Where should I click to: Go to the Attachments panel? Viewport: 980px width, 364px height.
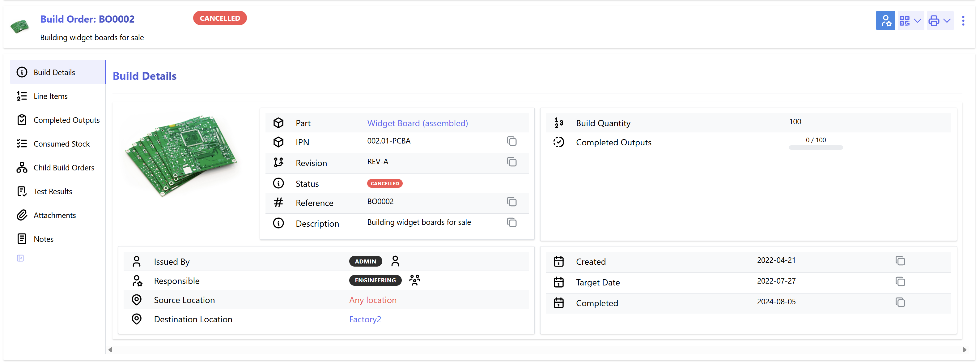[54, 216]
